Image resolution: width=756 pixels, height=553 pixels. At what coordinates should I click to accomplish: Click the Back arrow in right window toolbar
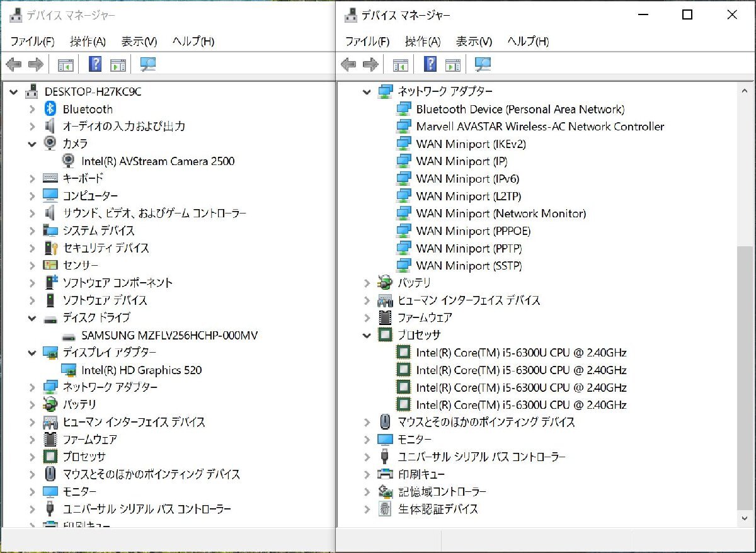point(348,64)
